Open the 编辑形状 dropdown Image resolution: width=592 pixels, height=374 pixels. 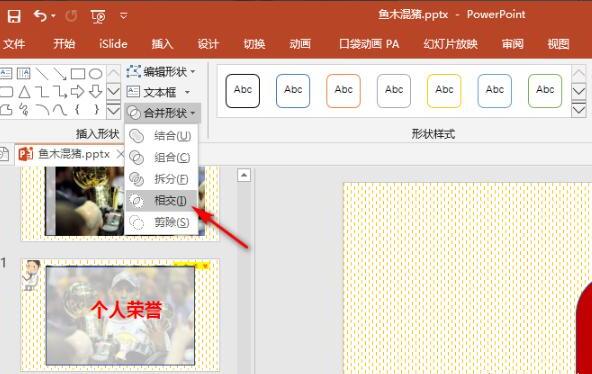[162, 71]
